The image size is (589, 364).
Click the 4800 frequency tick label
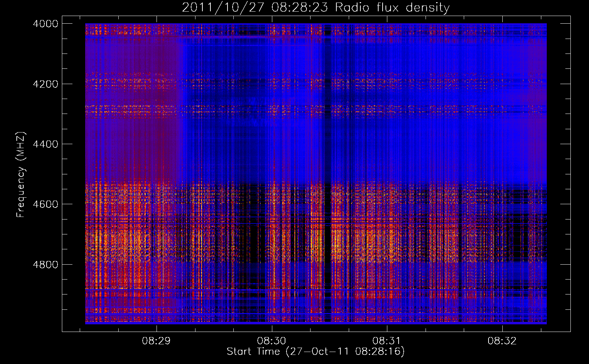point(46,265)
